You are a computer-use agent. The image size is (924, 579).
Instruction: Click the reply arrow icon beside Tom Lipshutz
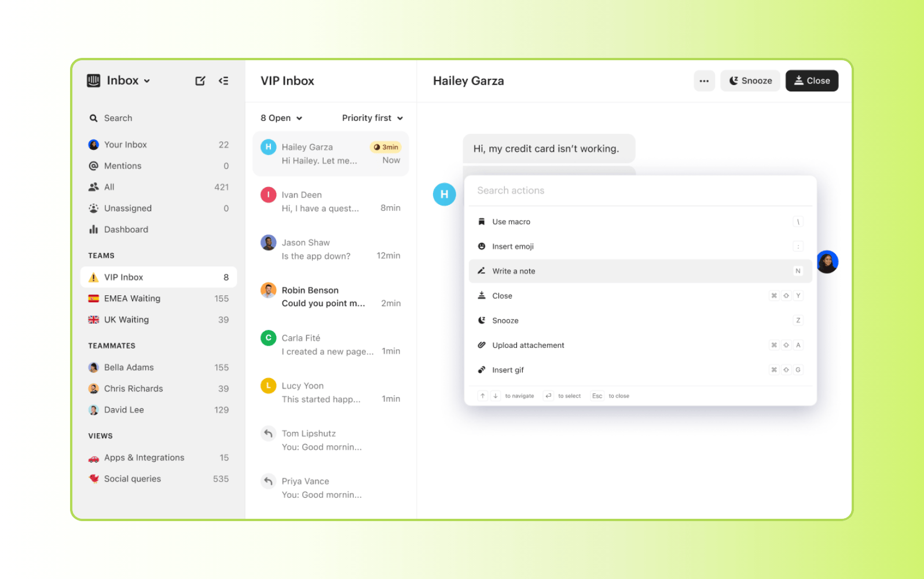(x=268, y=434)
